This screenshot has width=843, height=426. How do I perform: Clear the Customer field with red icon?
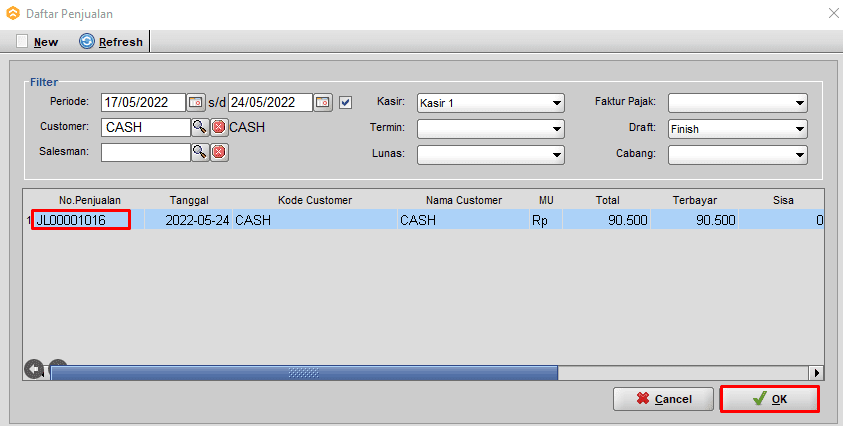tap(219, 127)
